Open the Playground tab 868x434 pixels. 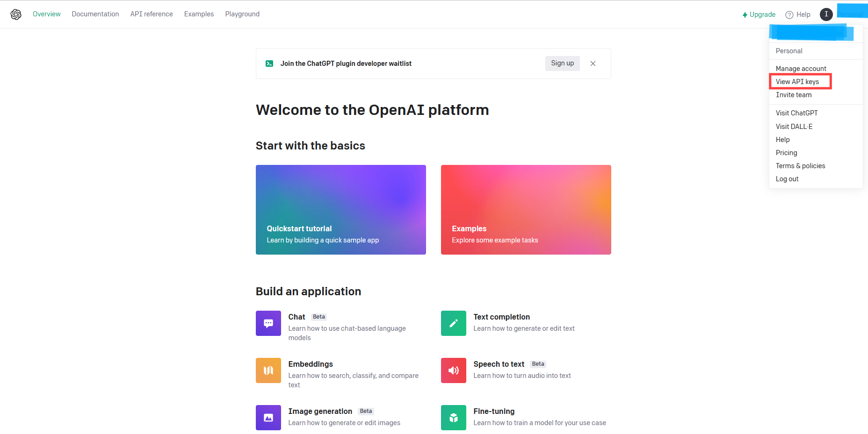pyautogui.click(x=242, y=14)
